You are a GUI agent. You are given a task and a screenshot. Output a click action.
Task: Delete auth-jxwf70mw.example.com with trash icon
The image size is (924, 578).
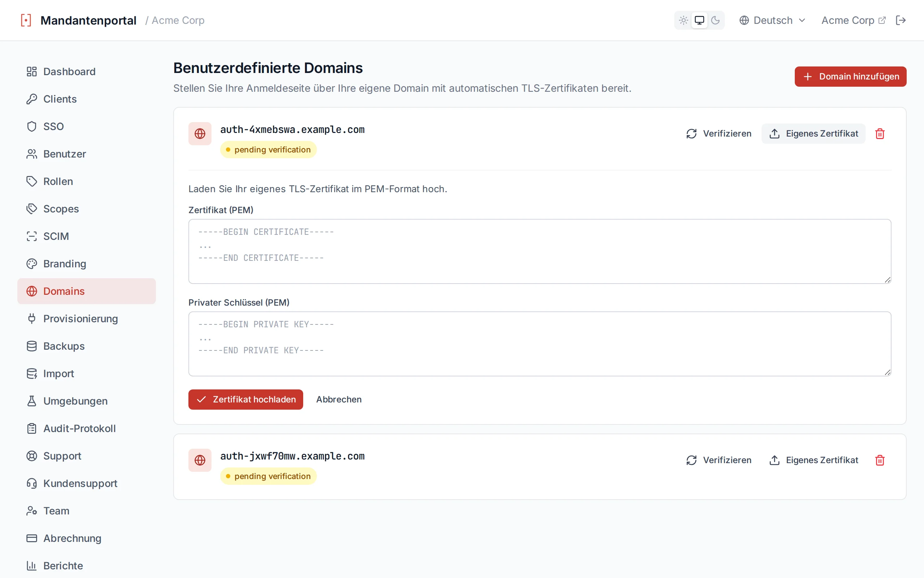pos(880,460)
